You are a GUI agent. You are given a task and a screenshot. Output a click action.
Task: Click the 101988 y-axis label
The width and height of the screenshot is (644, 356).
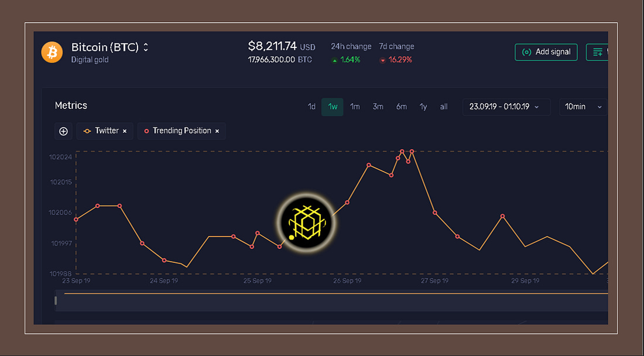tap(60, 273)
